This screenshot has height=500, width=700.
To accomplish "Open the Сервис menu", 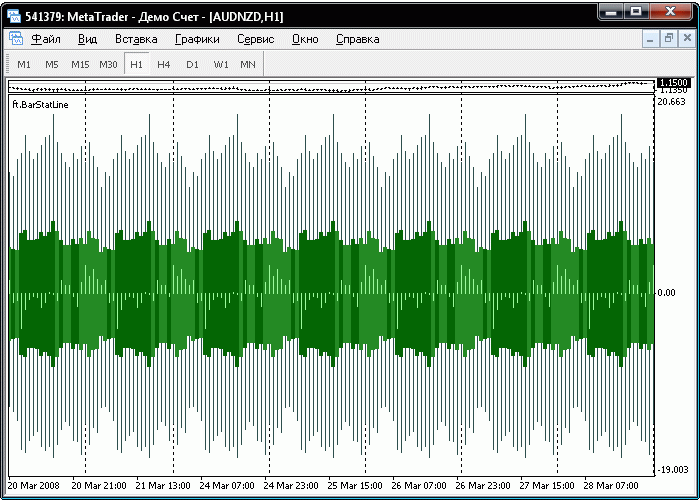I will tap(255, 39).
